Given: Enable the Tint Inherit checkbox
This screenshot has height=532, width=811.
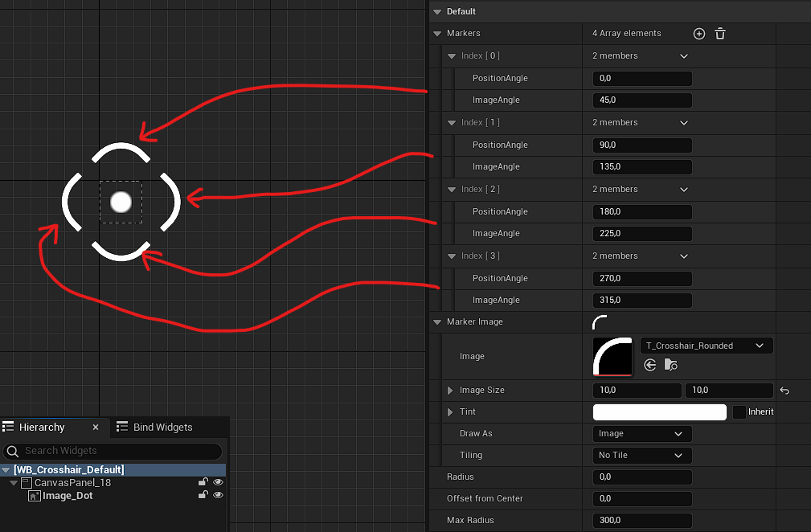Looking at the screenshot, I should click(x=739, y=412).
